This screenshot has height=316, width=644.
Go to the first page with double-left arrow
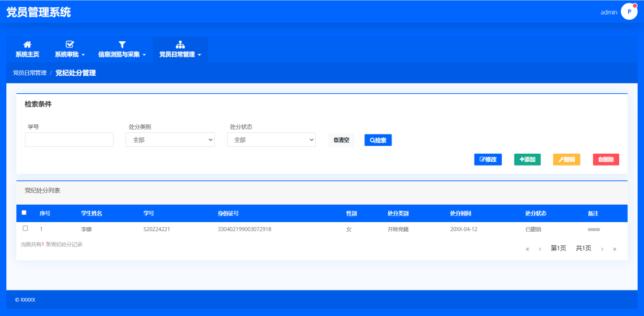point(528,249)
